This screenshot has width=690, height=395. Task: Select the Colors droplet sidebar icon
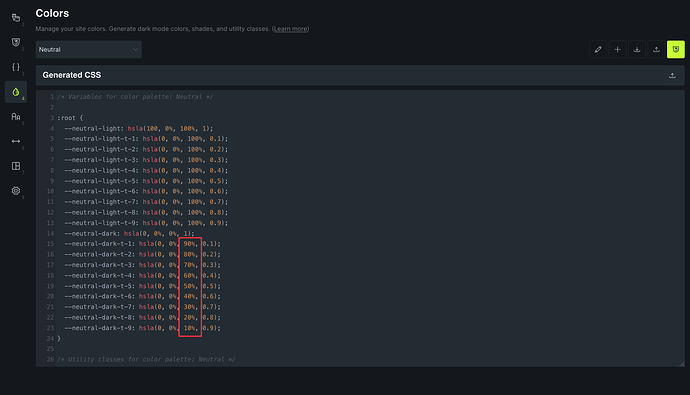[16, 92]
